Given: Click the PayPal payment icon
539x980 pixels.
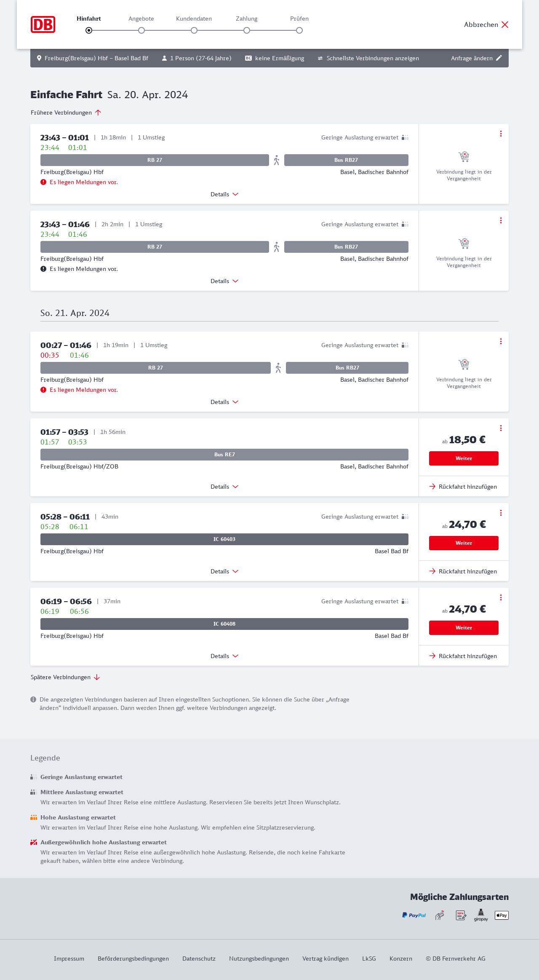Looking at the screenshot, I should (x=414, y=915).
